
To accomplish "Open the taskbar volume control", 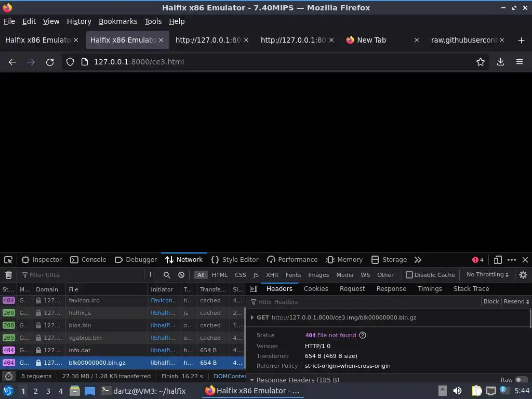I will (457, 391).
